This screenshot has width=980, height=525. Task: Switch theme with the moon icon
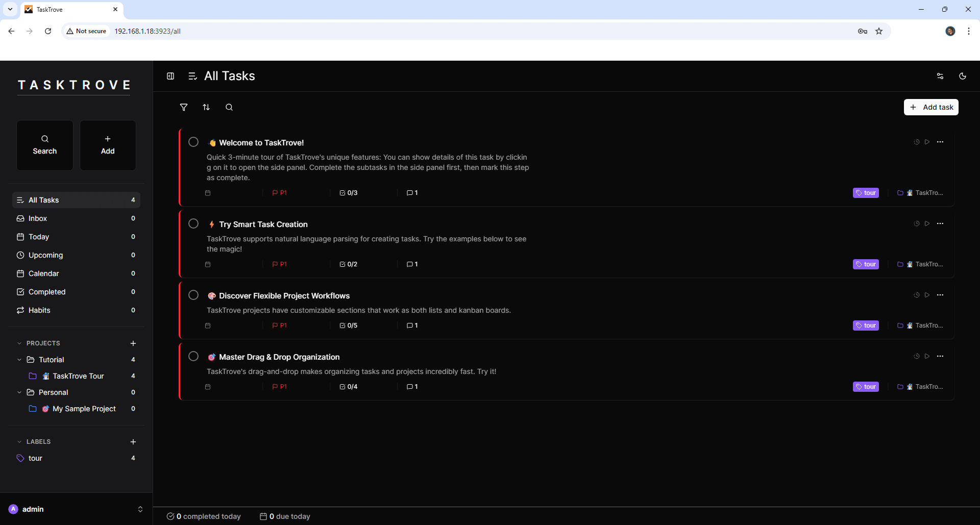pos(962,76)
